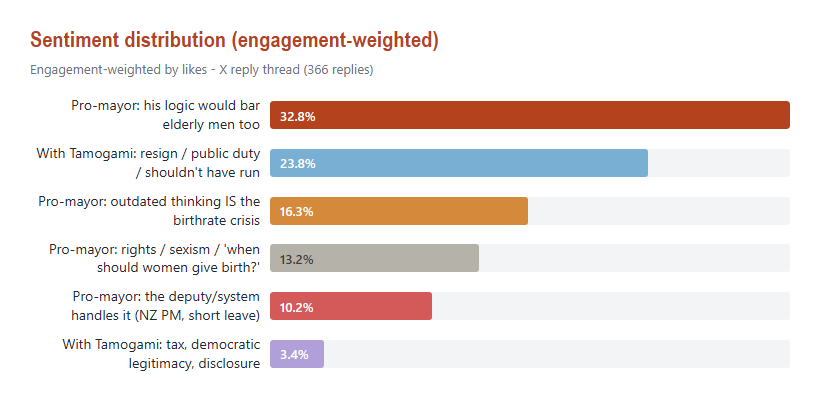
Task: Select the 'tax, democratic legitimacy, disclosure' label
Action: (161, 354)
